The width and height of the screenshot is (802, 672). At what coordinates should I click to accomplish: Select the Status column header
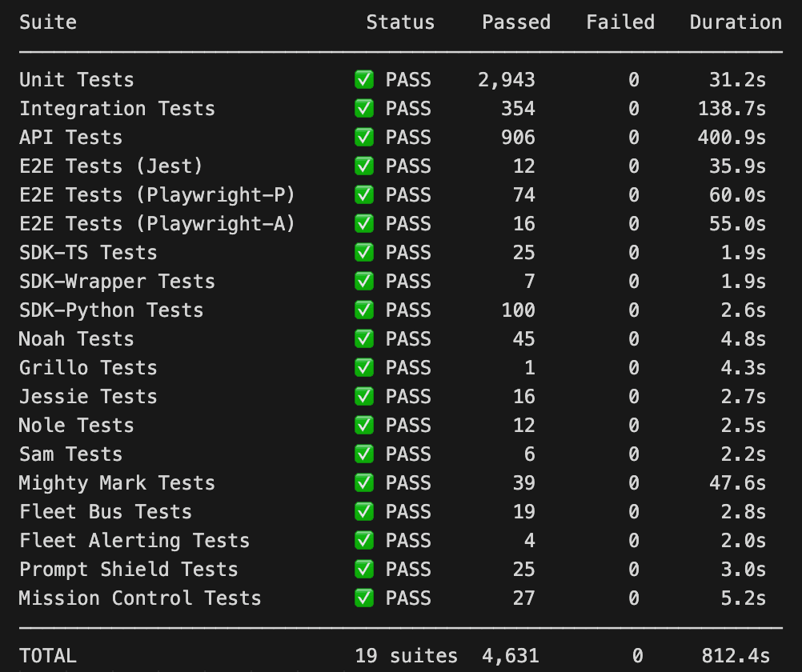click(400, 22)
